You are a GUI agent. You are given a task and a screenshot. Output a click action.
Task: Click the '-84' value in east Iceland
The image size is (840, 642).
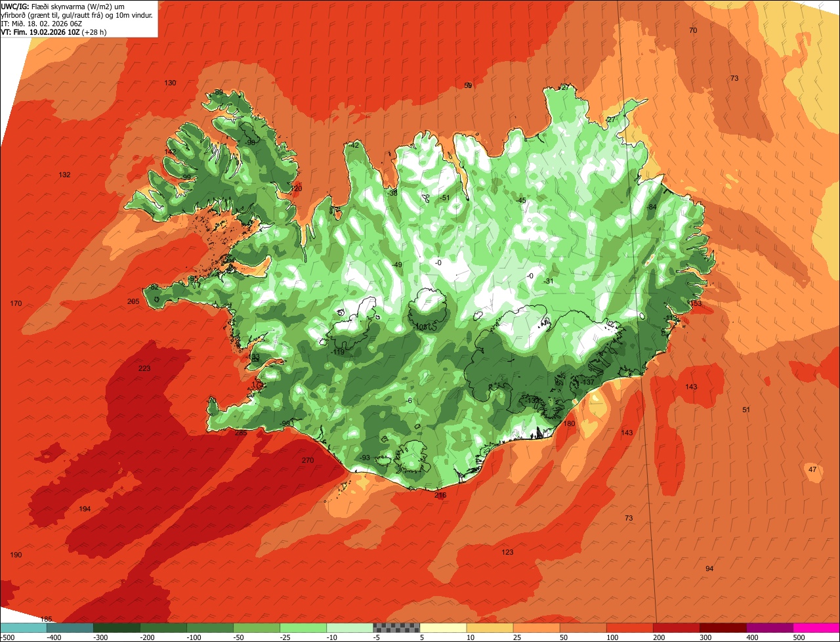(x=651, y=207)
